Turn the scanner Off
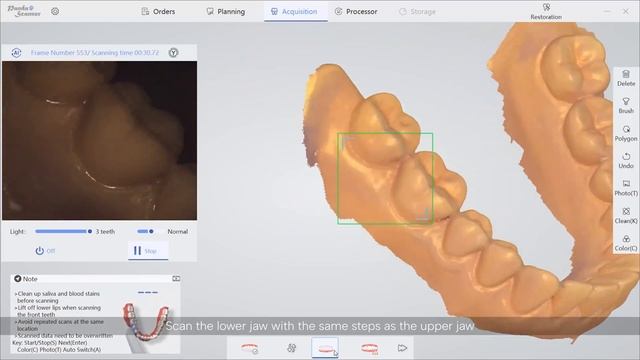 point(45,251)
